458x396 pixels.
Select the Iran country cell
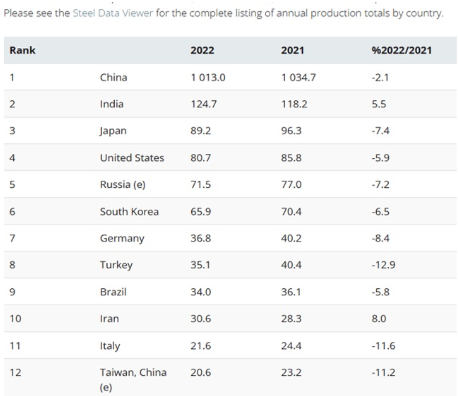(x=109, y=319)
